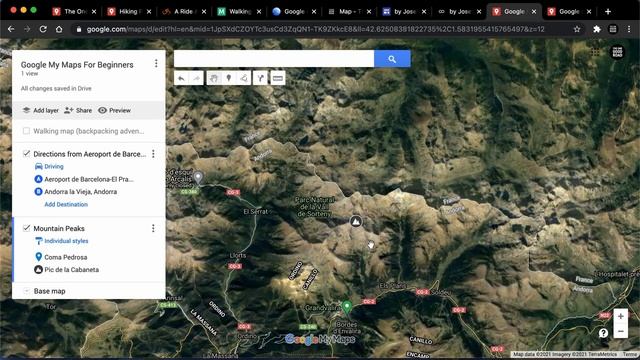Click the Redo arrow in map toolbar
The width and height of the screenshot is (640, 360).
click(x=197, y=78)
